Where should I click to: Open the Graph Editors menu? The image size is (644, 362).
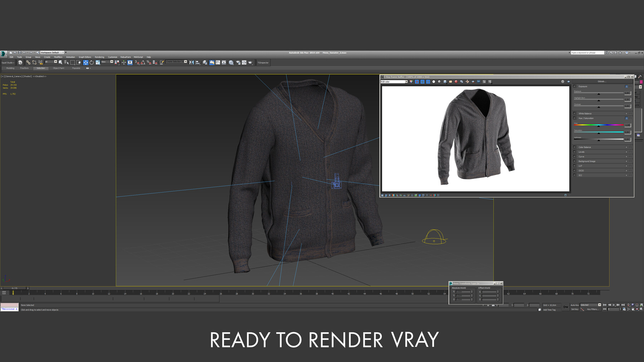point(85,57)
